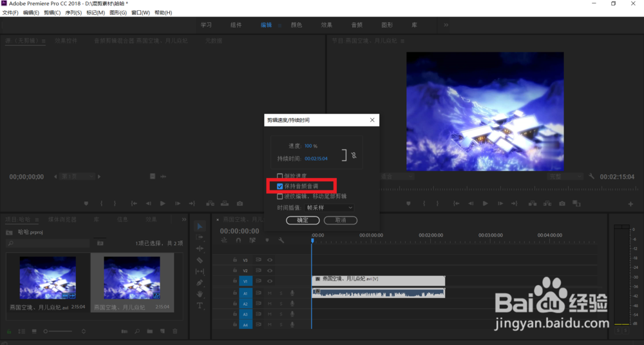Open Program monitor zoom 适合 dropdown
This screenshot has width=644, height=345.
(x=397, y=177)
